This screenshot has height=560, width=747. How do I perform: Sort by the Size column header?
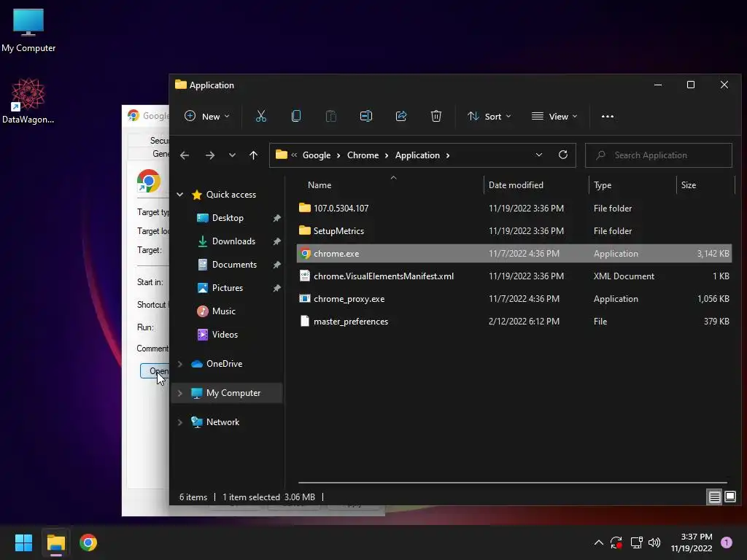pos(689,185)
